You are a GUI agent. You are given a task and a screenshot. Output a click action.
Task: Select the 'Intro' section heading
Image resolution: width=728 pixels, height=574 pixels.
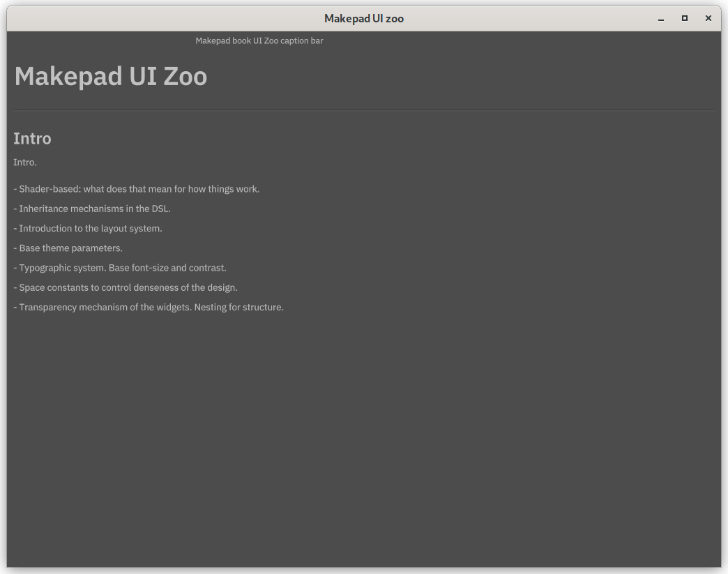pos(32,139)
